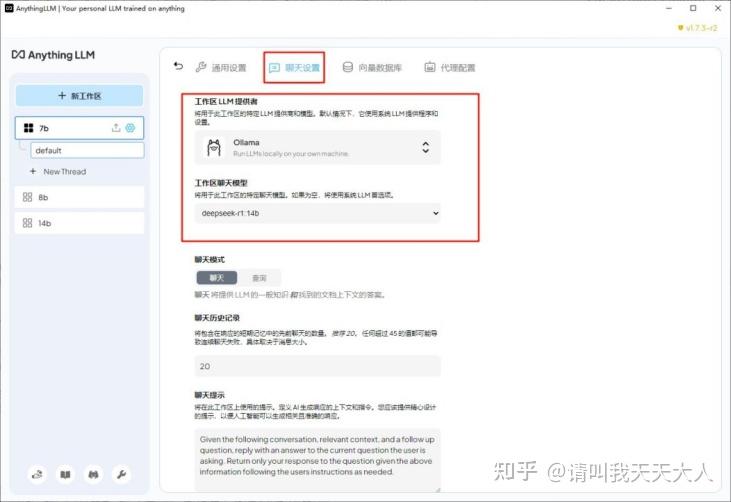This screenshot has width=731, height=502.
Task: Select the 8b workspace
Action: [79, 197]
